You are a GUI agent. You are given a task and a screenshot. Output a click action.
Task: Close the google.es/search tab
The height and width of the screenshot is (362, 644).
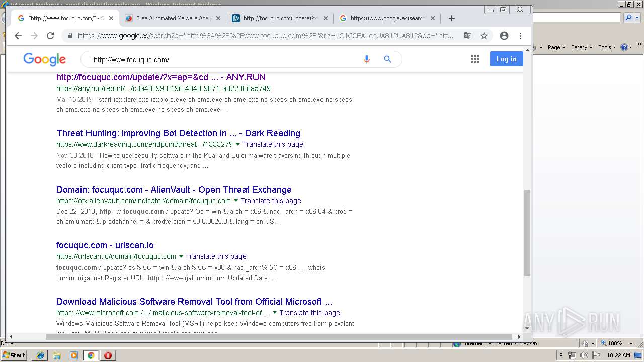tap(432, 18)
